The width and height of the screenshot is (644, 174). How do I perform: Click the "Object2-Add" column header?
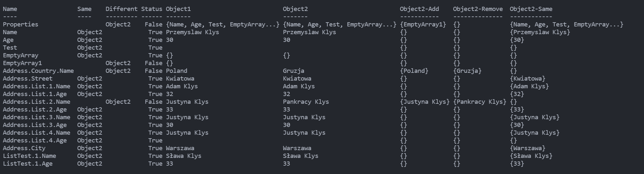(x=419, y=9)
